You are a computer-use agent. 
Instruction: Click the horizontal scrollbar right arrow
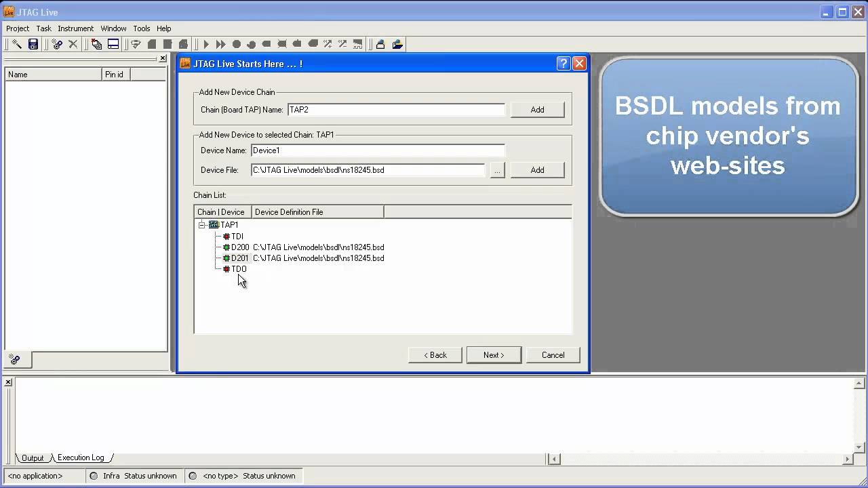point(847,459)
